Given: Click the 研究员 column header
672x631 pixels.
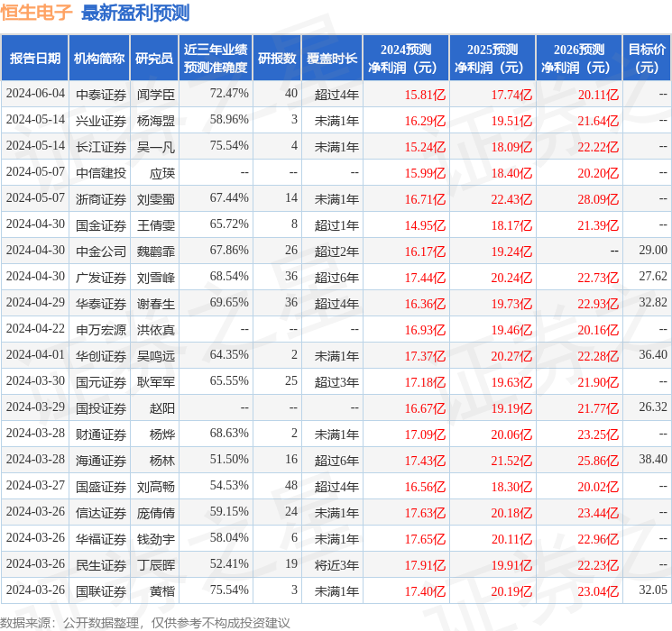Looking at the screenshot, I should 154,59.
